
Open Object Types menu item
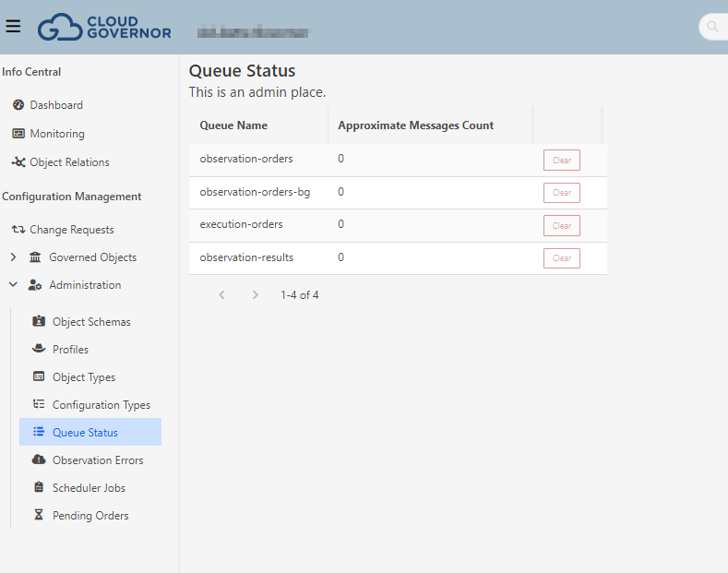click(x=83, y=377)
